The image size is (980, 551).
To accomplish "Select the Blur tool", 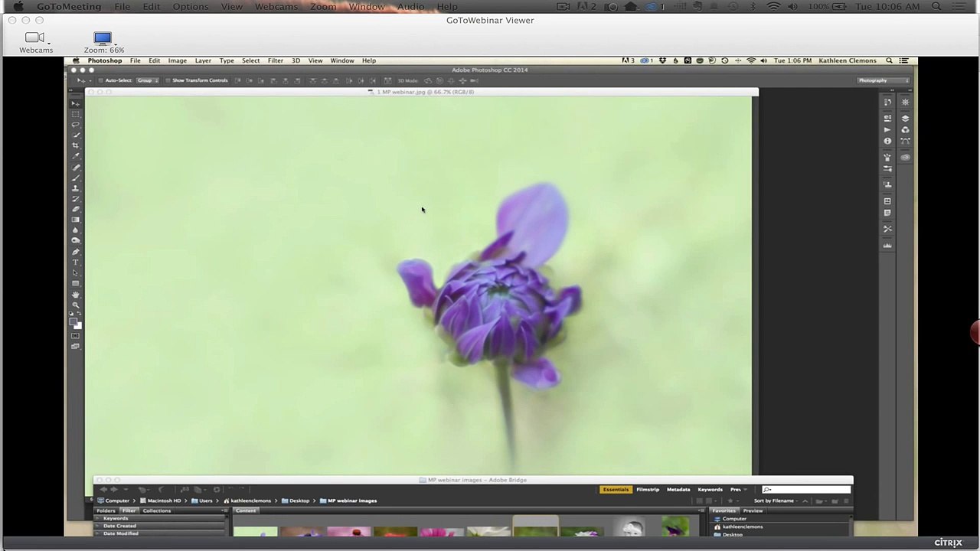I will click(76, 230).
